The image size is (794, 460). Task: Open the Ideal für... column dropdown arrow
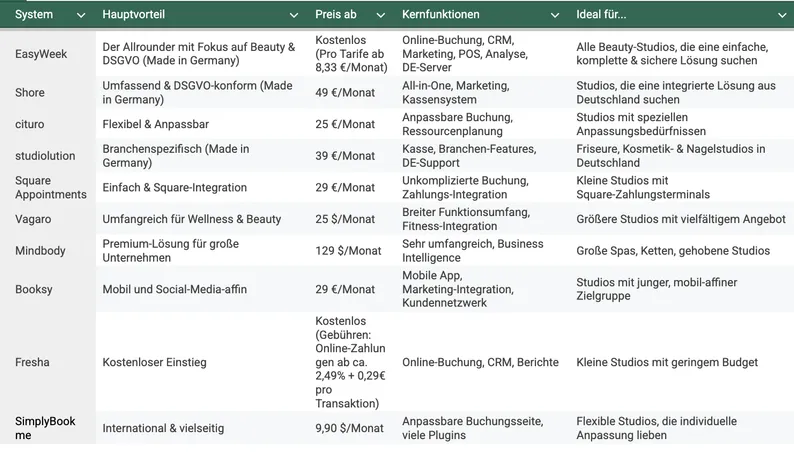pos(782,15)
